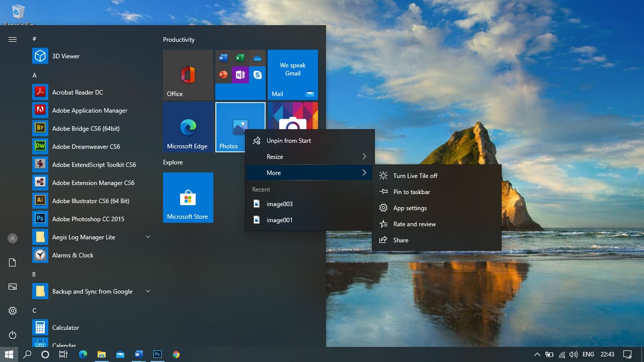Expand the Start menu hamburger navigation
The image size is (644, 362).
[x=13, y=39]
